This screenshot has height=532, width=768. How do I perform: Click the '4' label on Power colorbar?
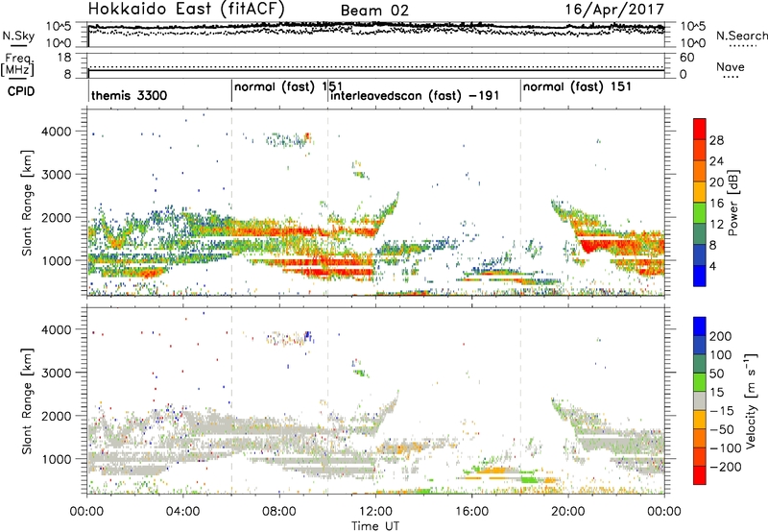(713, 266)
